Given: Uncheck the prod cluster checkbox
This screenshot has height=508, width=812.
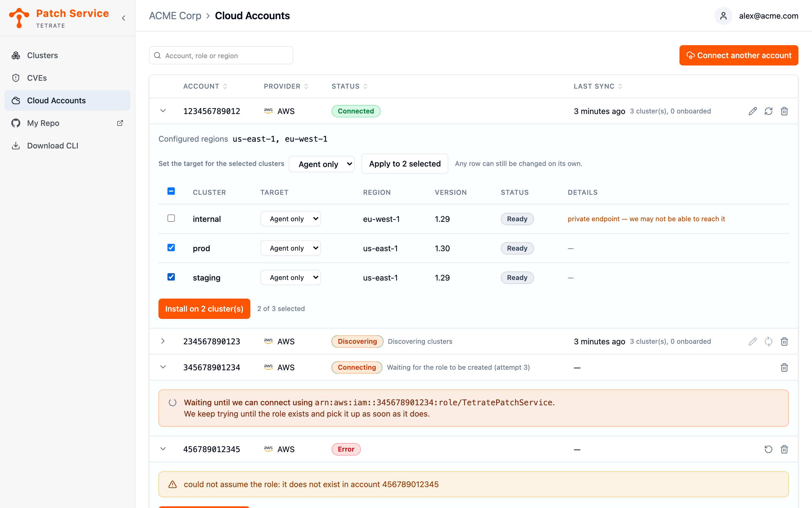Looking at the screenshot, I should 171,248.
